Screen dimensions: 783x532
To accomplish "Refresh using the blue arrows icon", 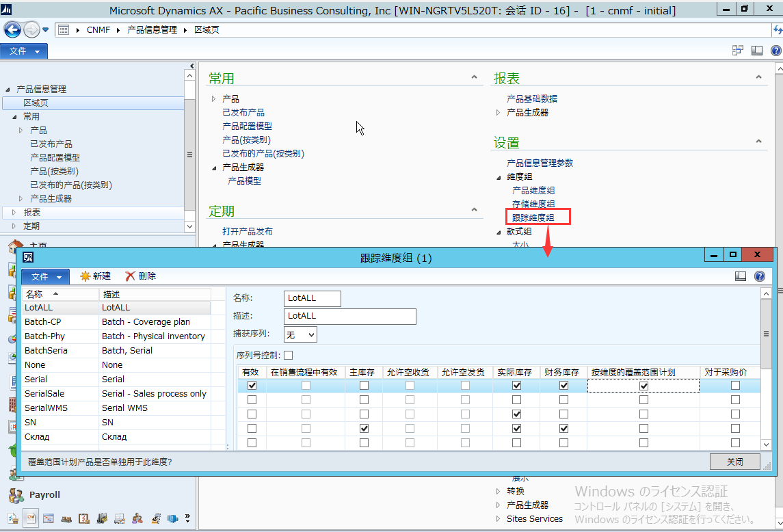I will (778, 30).
